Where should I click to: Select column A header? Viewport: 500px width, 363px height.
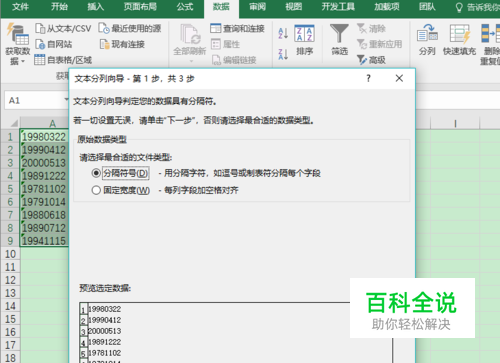pyautogui.click(x=44, y=123)
